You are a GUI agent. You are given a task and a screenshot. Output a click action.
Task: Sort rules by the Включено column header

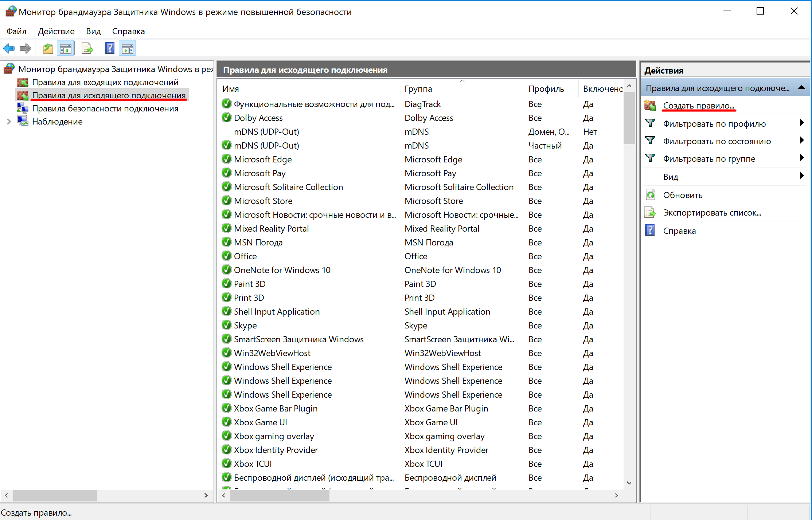[601, 88]
